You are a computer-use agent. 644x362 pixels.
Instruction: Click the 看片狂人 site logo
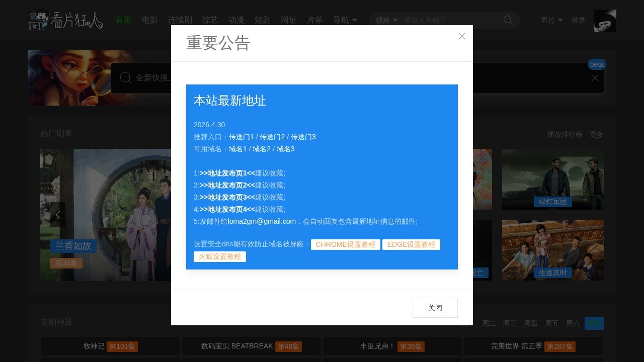point(66,20)
